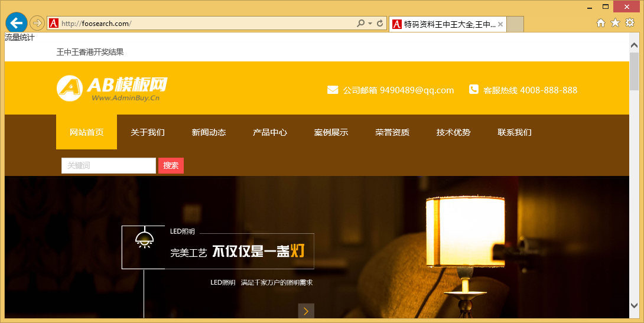Click the browser Forward arrow button
Image resolution: width=644 pixels, height=323 pixels.
point(37,24)
